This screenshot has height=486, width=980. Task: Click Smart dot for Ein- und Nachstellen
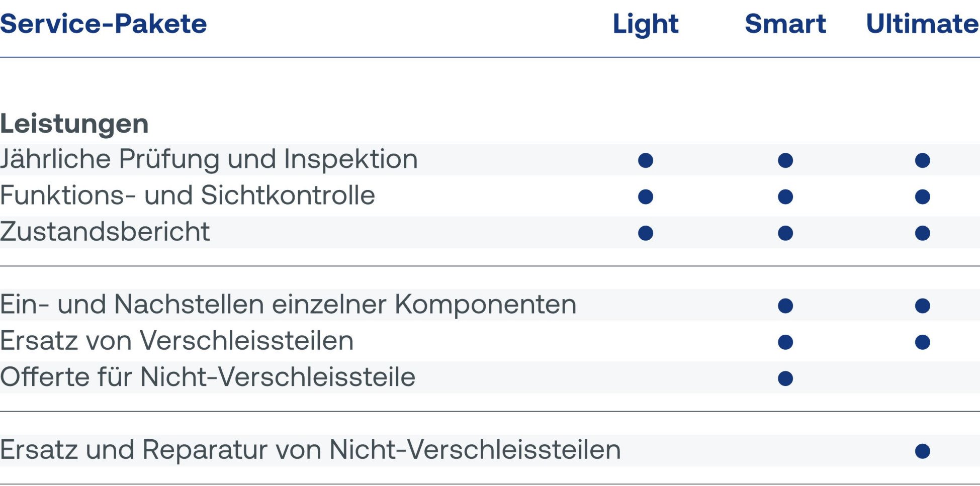pyautogui.click(x=785, y=306)
